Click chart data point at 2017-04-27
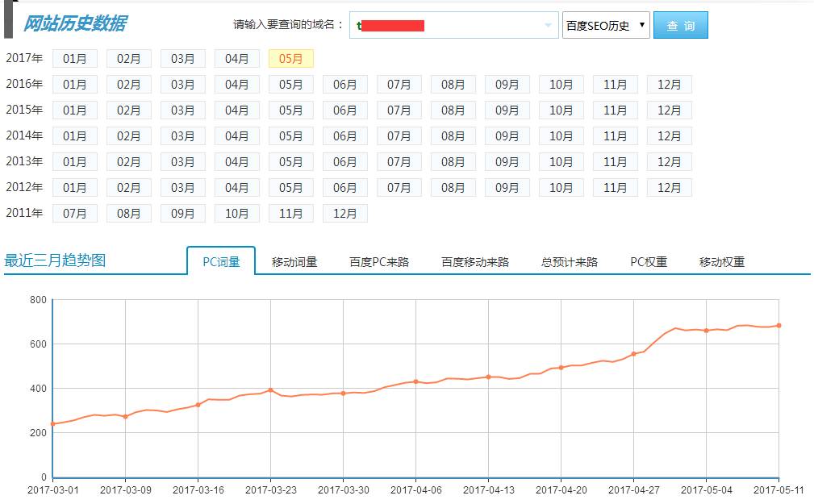 tap(633, 354)
